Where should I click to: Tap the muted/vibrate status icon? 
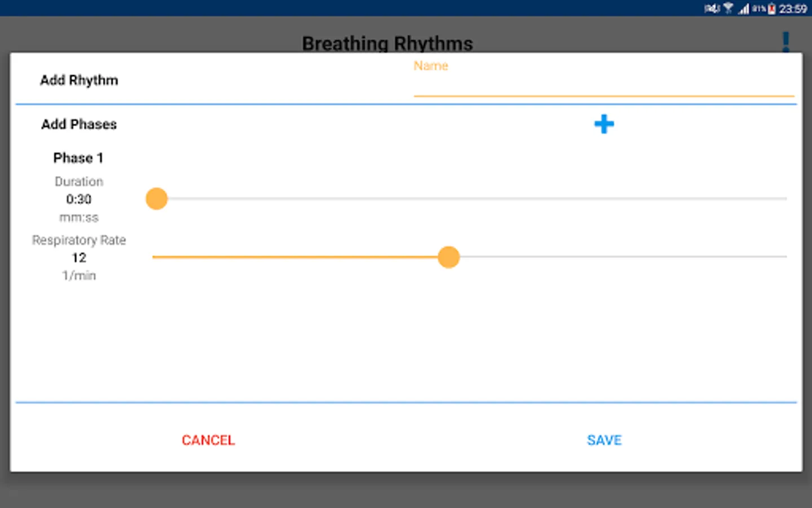point(712,8)
